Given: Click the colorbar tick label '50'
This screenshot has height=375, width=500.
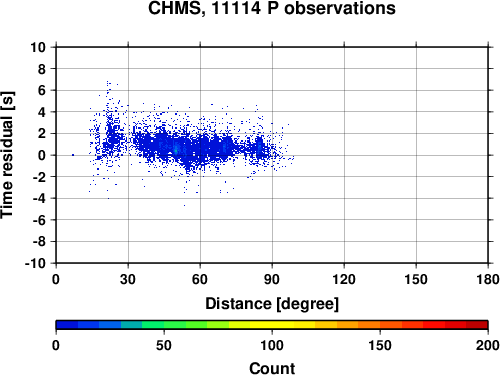Looking at the screenshot, I should coord(164,345).
